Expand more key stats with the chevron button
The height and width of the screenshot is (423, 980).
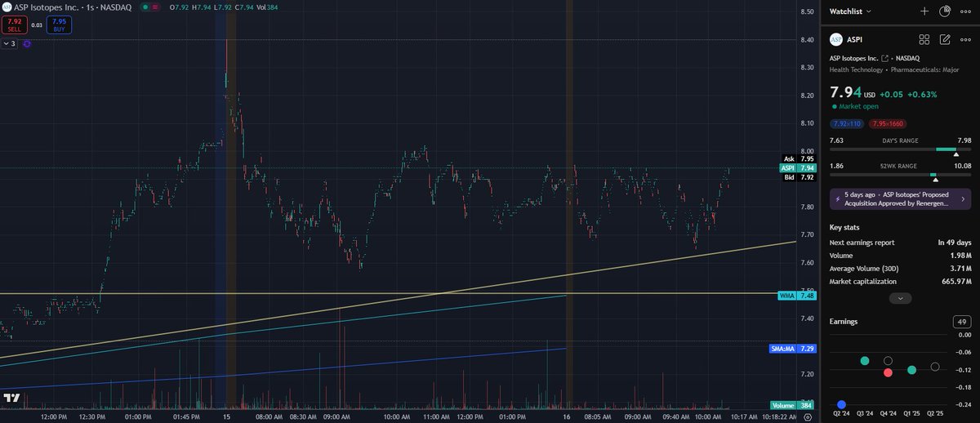pyautogui.click(x=900, y=298)
